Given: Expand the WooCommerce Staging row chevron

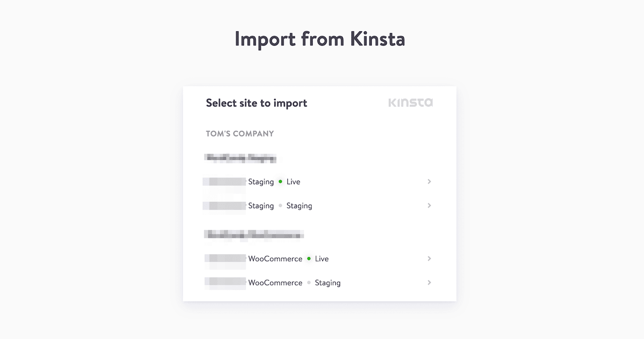Looking at the screenshot, I should click(x=429, y=282).
